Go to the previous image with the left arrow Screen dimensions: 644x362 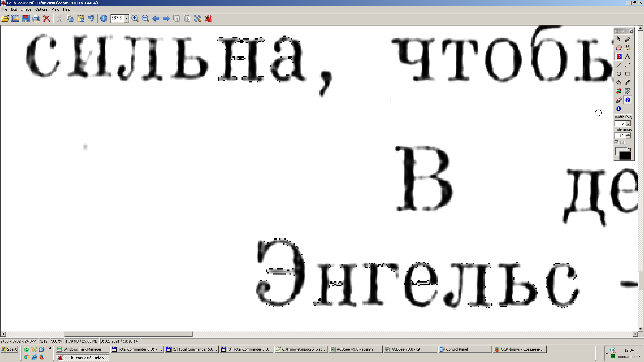156,18
